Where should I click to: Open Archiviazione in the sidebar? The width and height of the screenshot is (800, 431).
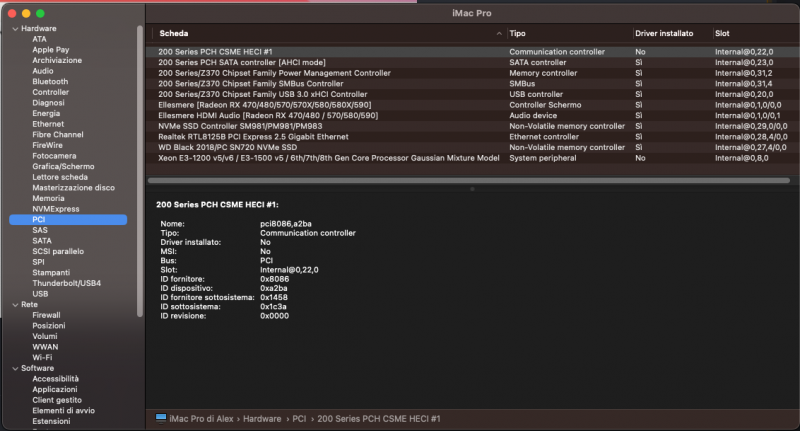pyautogui.click(x=57, y=60)
